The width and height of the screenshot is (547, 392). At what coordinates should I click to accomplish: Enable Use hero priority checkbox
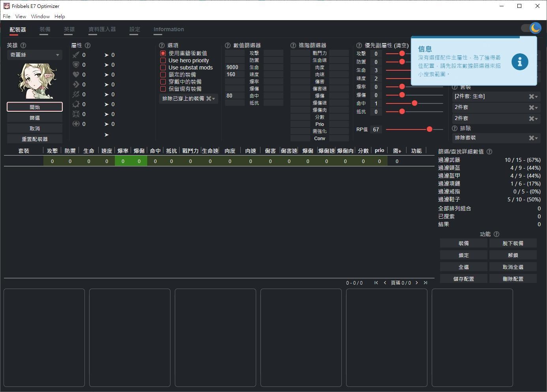pyautogui.click(x=163, y=60)
